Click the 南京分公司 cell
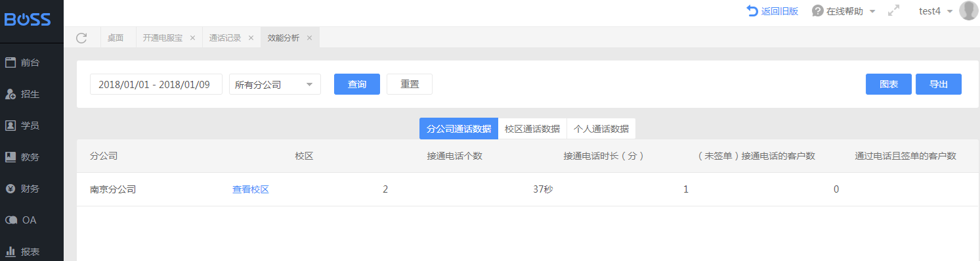The image size is (980, 261). 113,189
